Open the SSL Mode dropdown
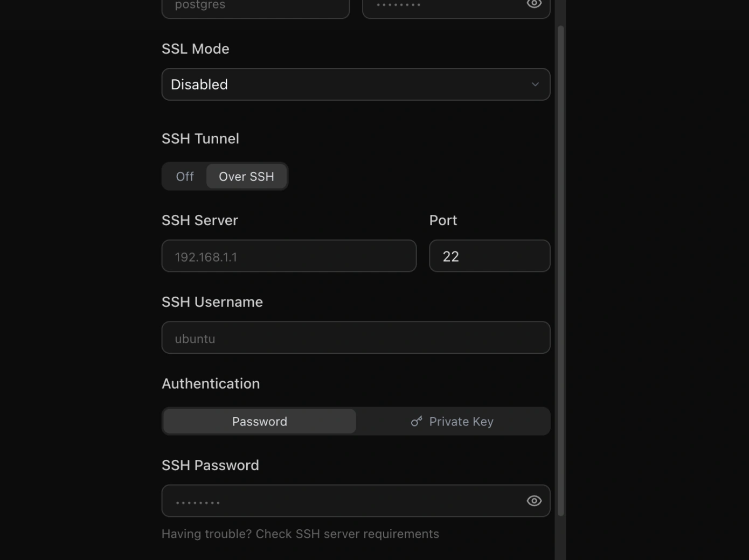The height and width of the screenshot is (560, 749). (x=356, y=84)
